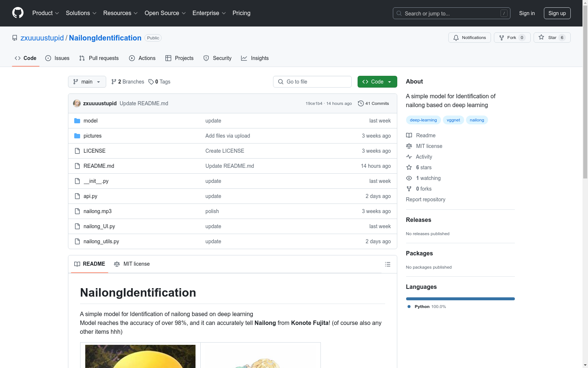Click the pictures folder icon
This screenshot has height=368, width=588.
click(x=77, y=136)
